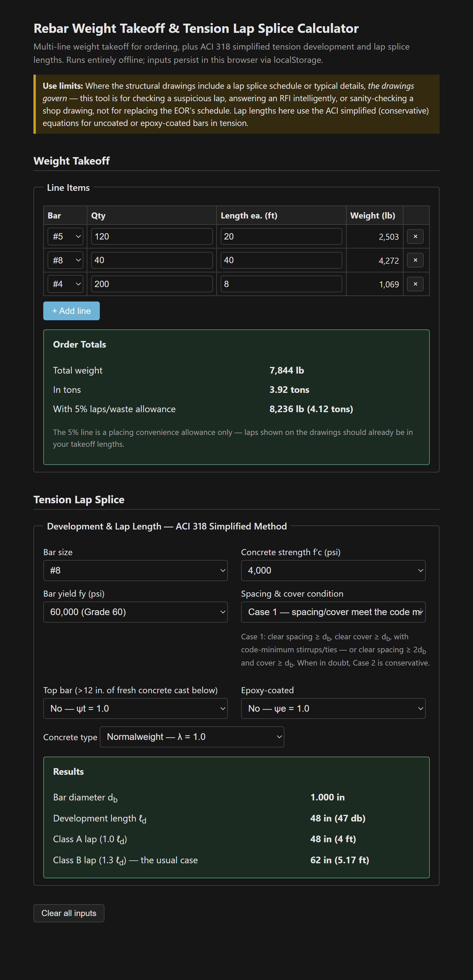Open bar size dropdown for #5 row

[65, 236]
